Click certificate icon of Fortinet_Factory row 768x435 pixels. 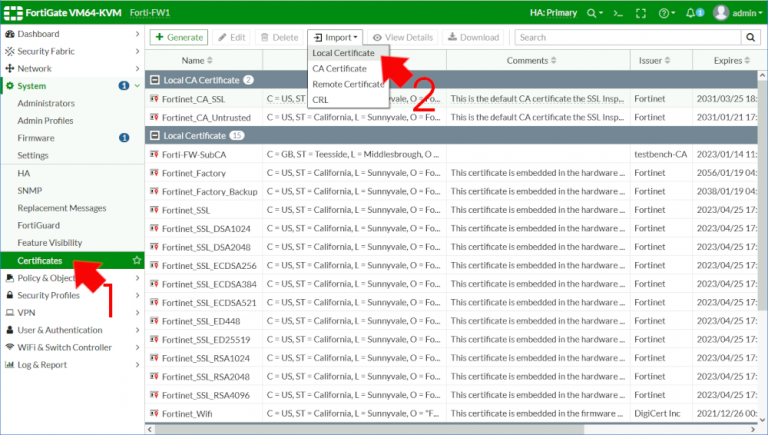click(x=154, y=173)
